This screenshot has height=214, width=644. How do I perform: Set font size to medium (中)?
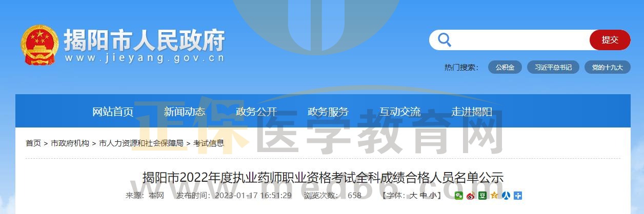tap(423, 196)
